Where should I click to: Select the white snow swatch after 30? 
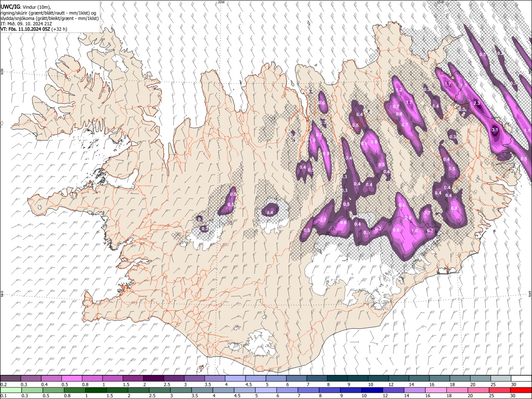click(x=521, y=379)
